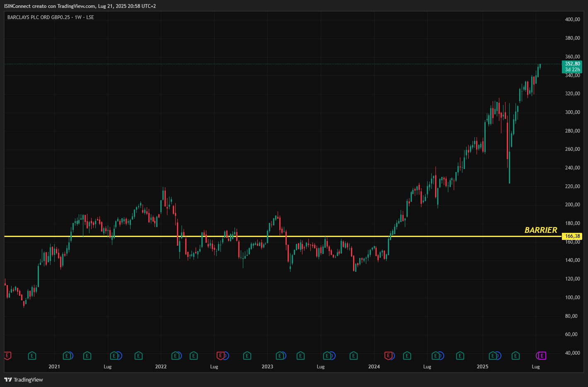
Task: Click the 2023 label on time axis
Action: coord(267,367)
